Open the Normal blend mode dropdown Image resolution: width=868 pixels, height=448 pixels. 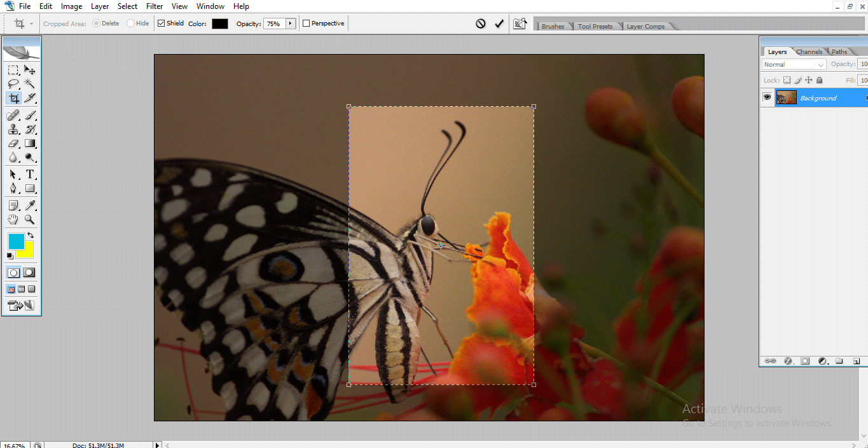(x=794, y=64)
